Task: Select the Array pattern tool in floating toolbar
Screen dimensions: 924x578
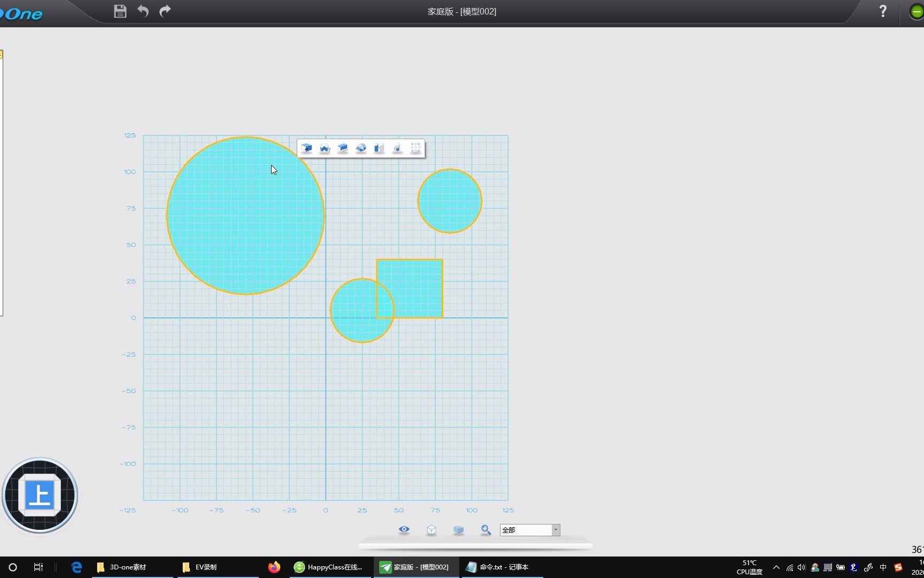Action: (x=415, y=148)
